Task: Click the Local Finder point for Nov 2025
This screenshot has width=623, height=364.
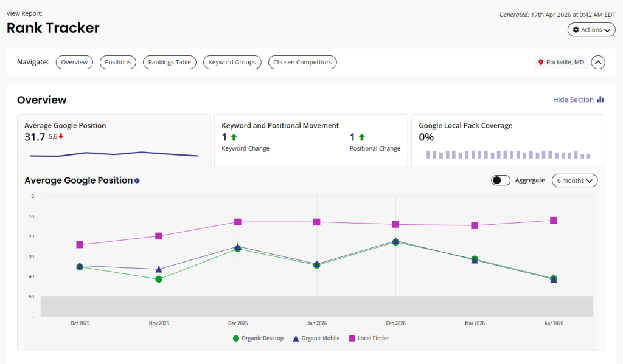Action: click(159, 236)
